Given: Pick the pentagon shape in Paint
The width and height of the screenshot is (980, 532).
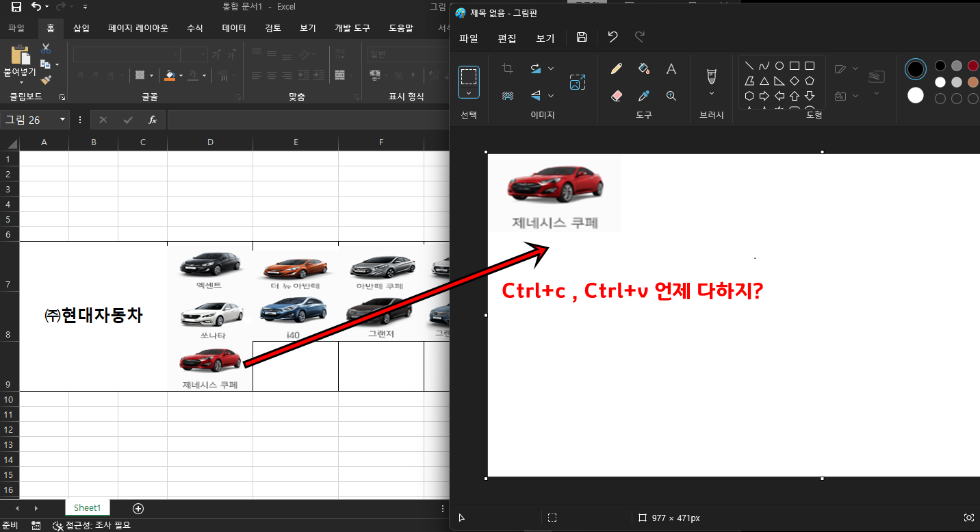Looking at the screenshot, I should tap(810, 81).
